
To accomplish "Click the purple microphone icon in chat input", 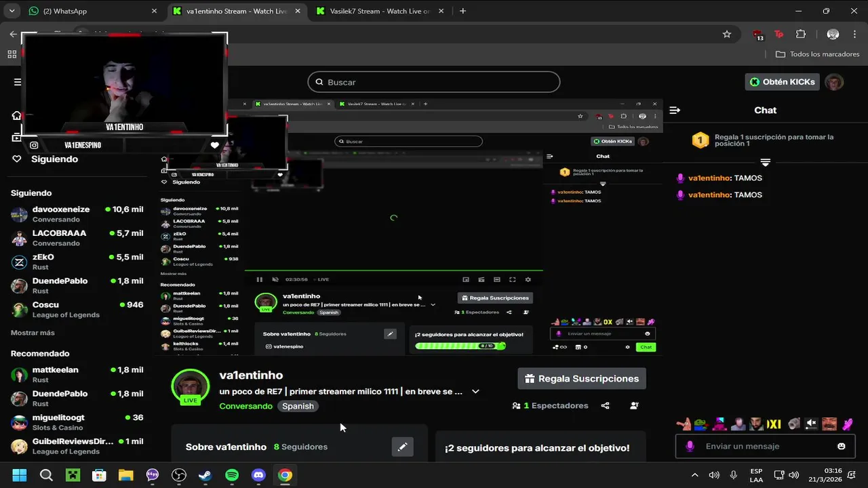I will [690, 446].
